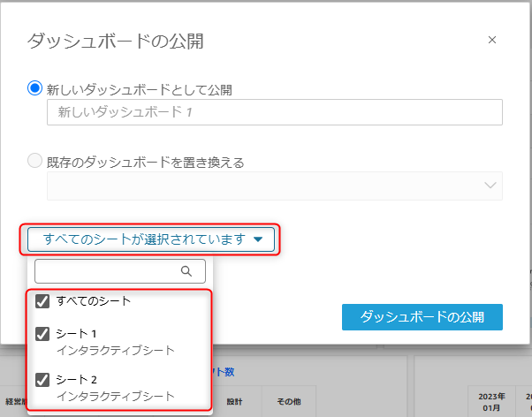Click the caret arrow on the sheet selector

[258, 239]
